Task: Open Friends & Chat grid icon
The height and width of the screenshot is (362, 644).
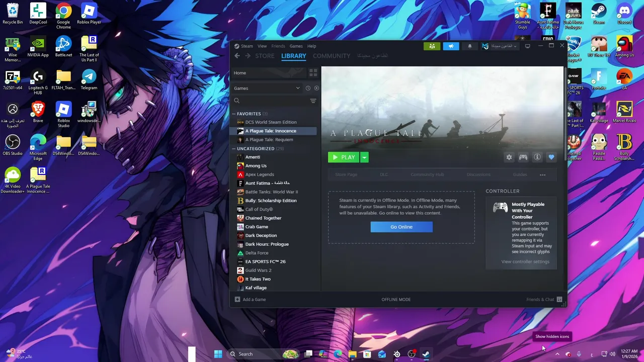Action: [x=559, y=300]
